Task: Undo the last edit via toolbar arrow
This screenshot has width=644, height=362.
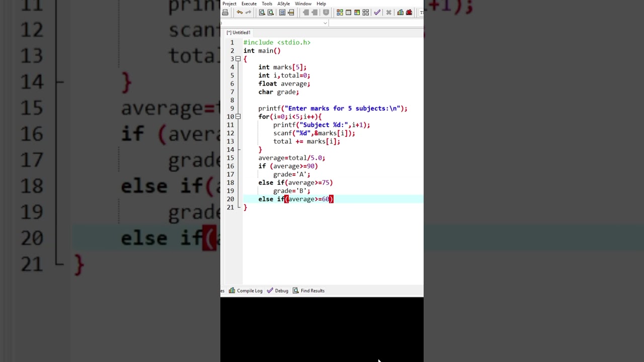Action: (x=239, y=13)
